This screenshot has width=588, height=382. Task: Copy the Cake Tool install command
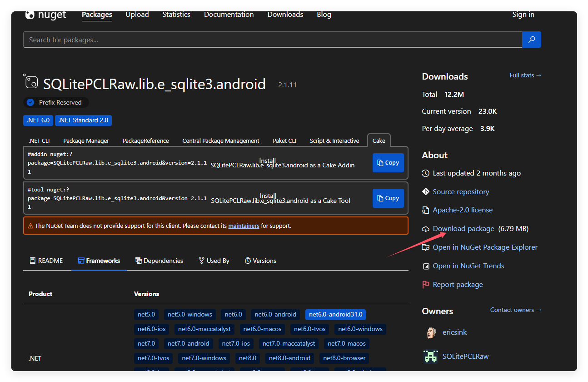pos(388,198)
